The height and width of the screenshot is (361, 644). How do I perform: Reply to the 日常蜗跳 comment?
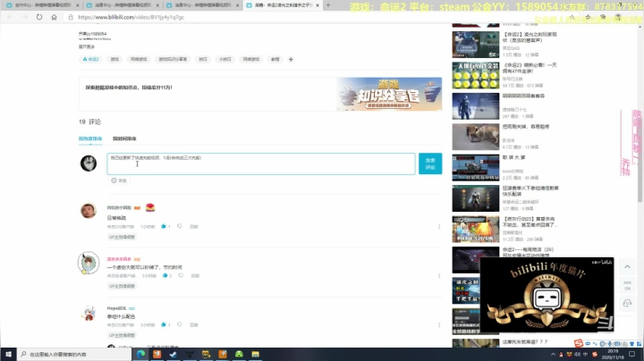[x=194, y=226]
